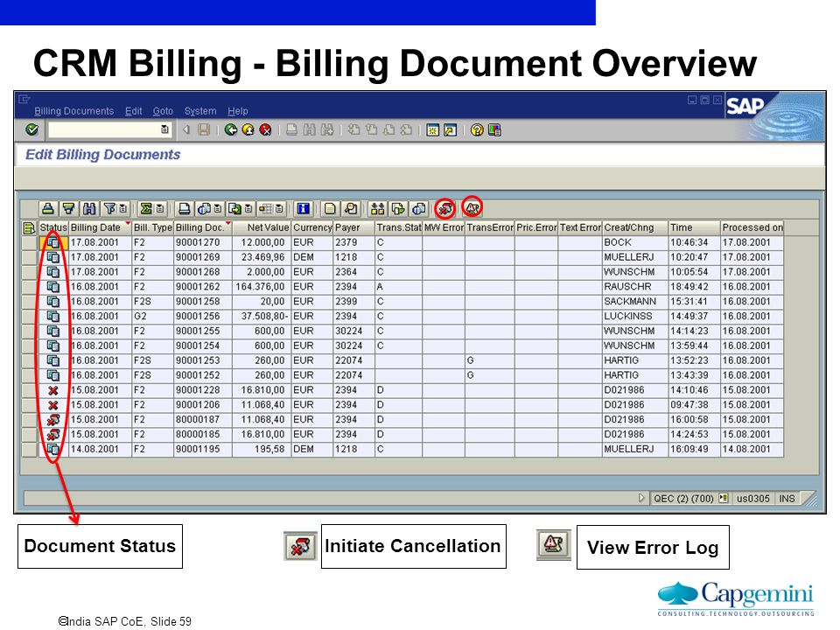The width and height of the screenshot is (840, 630).
Task: Click the cancellation status icon for document 80000187
Action: (x=53, y=420)
